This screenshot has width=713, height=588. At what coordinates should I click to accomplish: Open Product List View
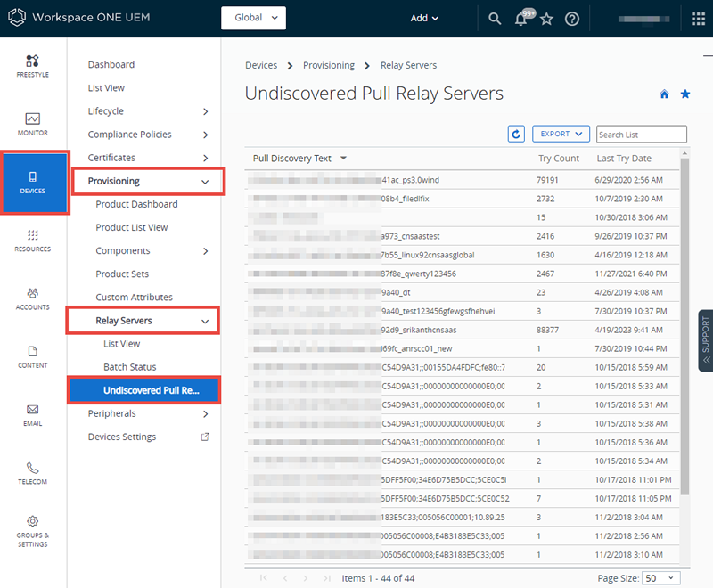(131, 227)
